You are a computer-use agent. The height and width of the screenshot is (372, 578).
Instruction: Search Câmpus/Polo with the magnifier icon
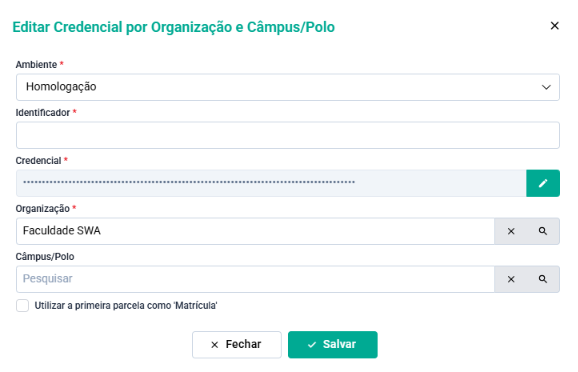pos(543,279)
